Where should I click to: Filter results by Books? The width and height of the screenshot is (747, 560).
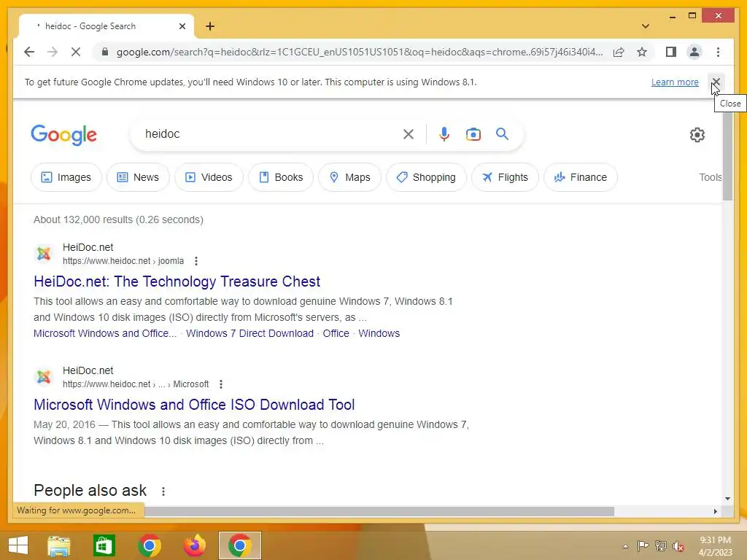click(x=281, y=177)
